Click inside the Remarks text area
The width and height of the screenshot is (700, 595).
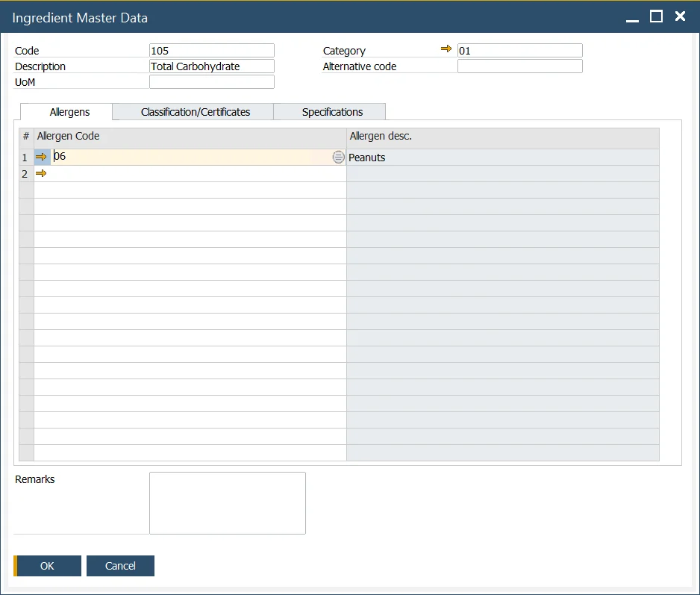click(228, 502)
